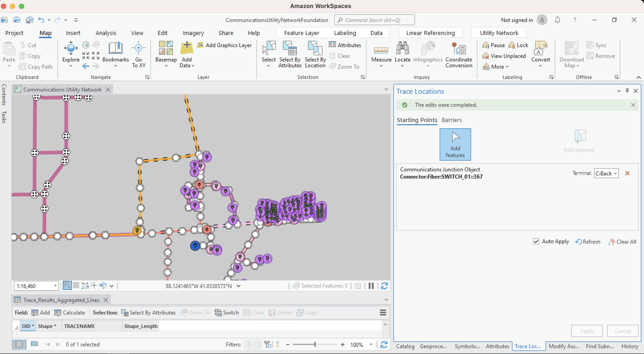
Task: Open the Catalog pane tab
Action: 405,346
